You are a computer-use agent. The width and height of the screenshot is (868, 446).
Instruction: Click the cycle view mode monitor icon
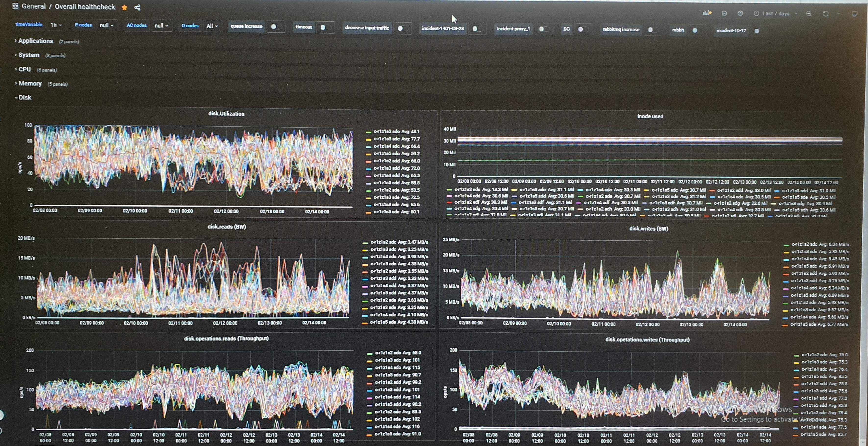[855, 14]
